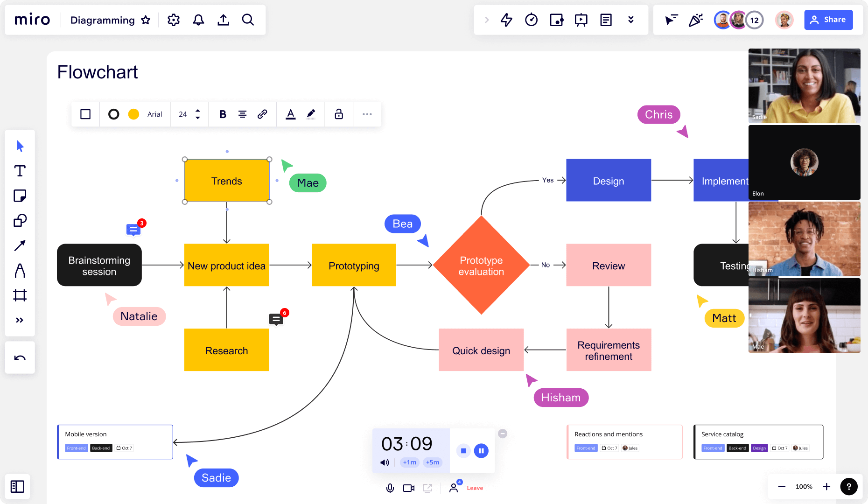The image size is (868, 504).
Task: Click the Share button
Action: point(828,20)
